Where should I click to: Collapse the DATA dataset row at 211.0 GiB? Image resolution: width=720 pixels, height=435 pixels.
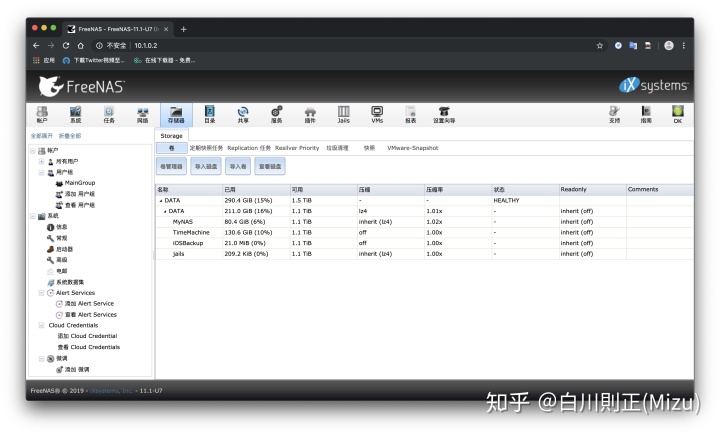point(165,211)
